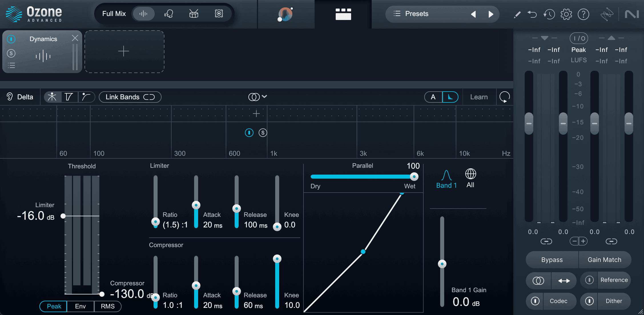Toggle the Dynamics module power button
The image size is (644, 315).
(11, 39)
